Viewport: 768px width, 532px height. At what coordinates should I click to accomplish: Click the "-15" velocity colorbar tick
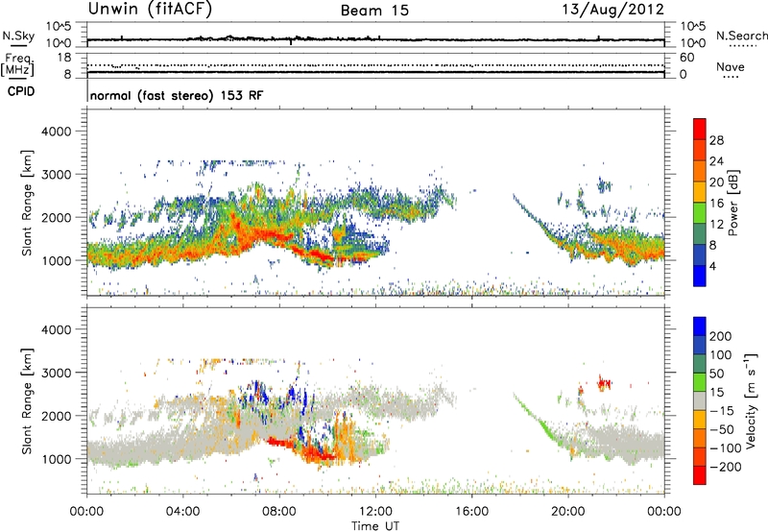click(722, 411)
